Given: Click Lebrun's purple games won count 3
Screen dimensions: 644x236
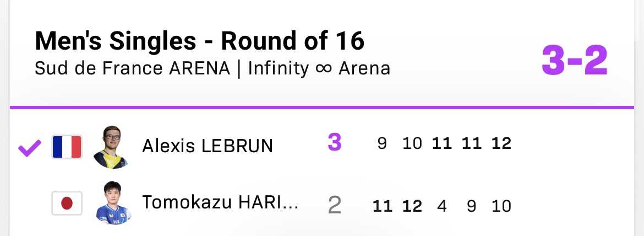Looking at the screenshot, I should 335,143.
